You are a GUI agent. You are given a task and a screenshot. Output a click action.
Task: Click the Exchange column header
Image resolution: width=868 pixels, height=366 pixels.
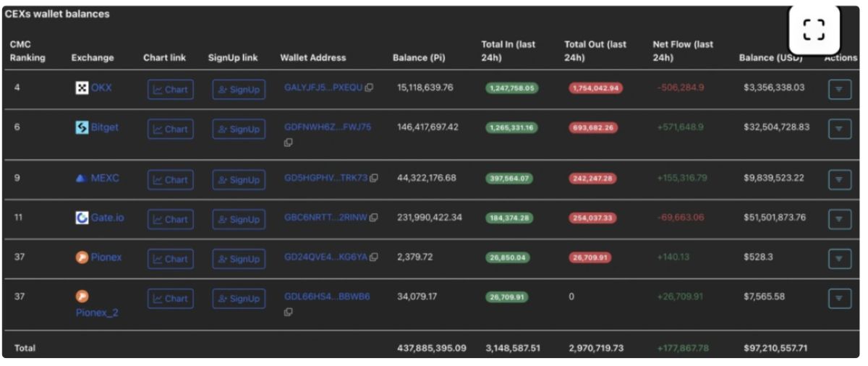[93, 57]
